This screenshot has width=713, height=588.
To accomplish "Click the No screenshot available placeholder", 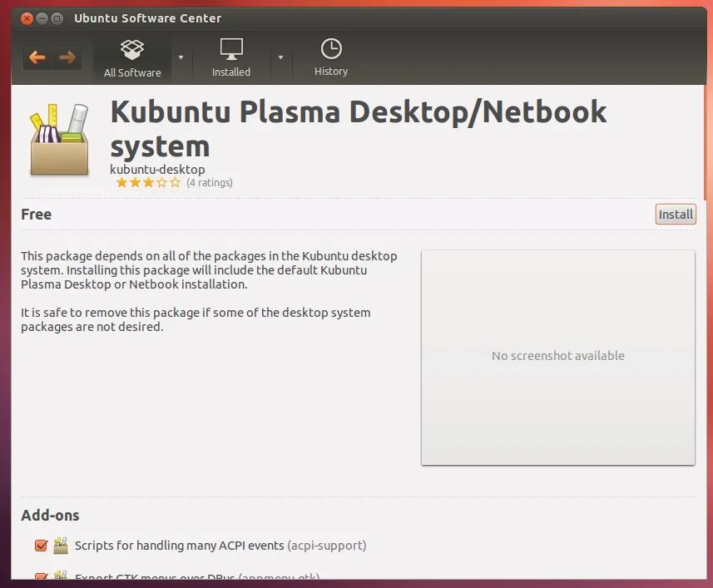I will click(557, 356).
